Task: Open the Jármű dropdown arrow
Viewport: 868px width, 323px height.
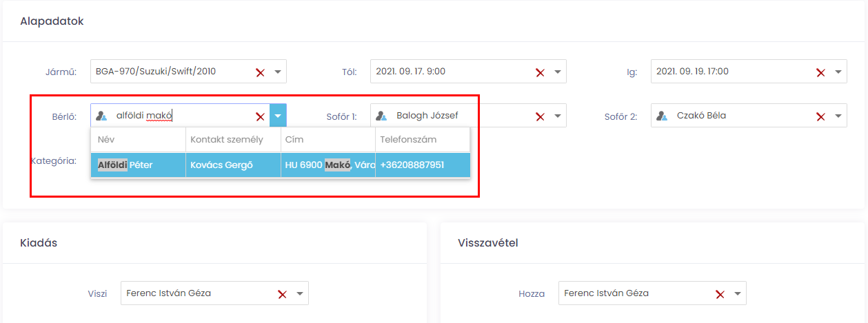Action: click(277, 72)
